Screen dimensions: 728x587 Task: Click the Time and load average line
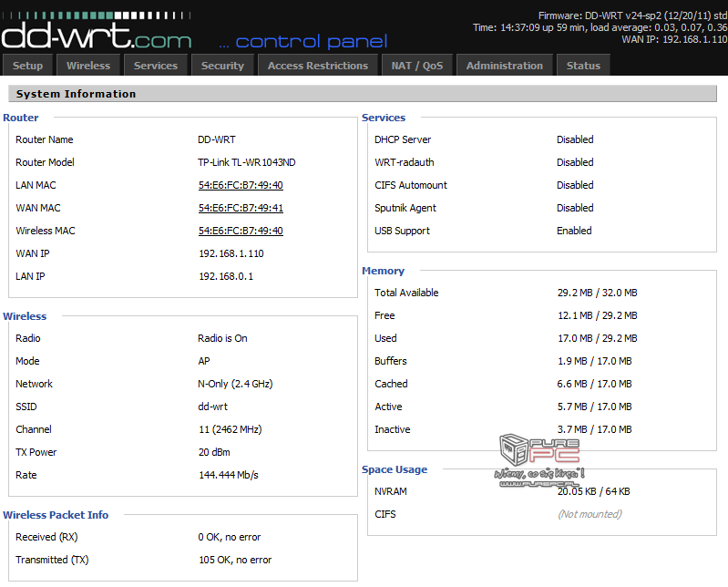pos(600,27)
